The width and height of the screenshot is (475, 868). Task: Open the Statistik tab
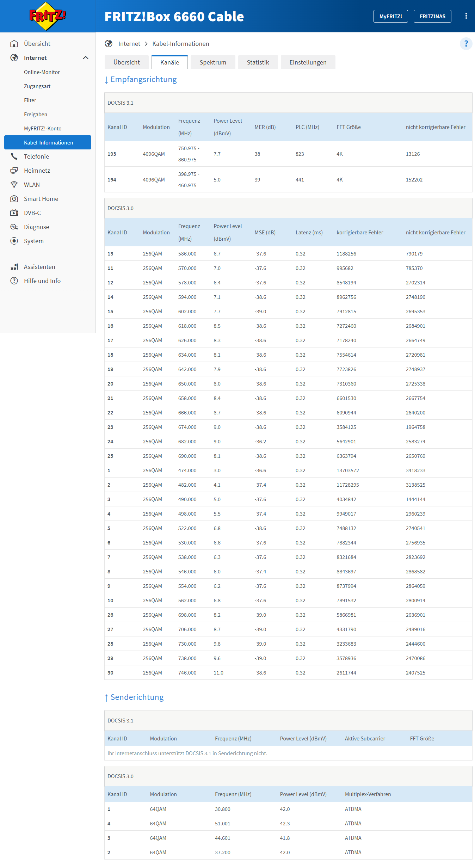258,62
